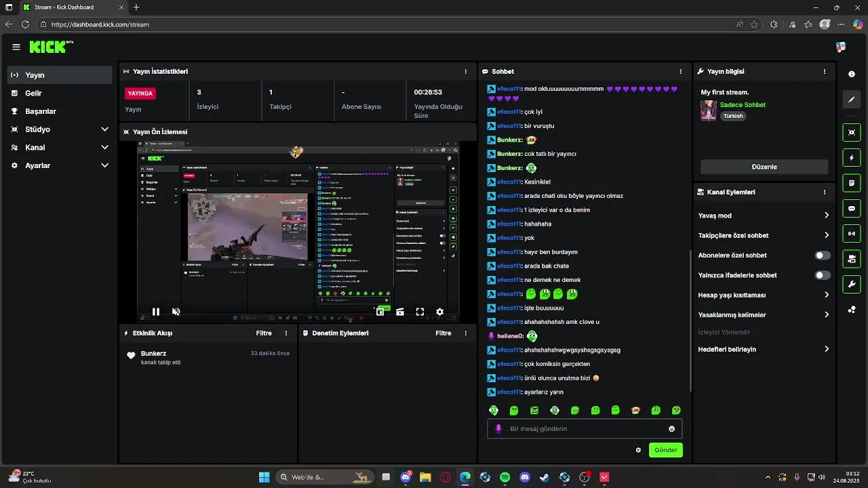Pause the stream preview
868x488 pixels.
pyautogui.click(x=155, y=312)
